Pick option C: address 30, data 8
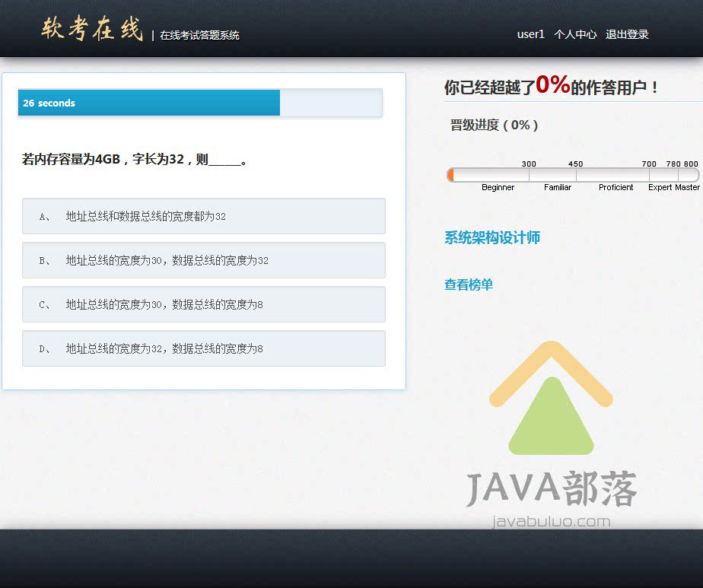This screenshot has width=703, height=588. pyautogui.click(x=203, y=304)
